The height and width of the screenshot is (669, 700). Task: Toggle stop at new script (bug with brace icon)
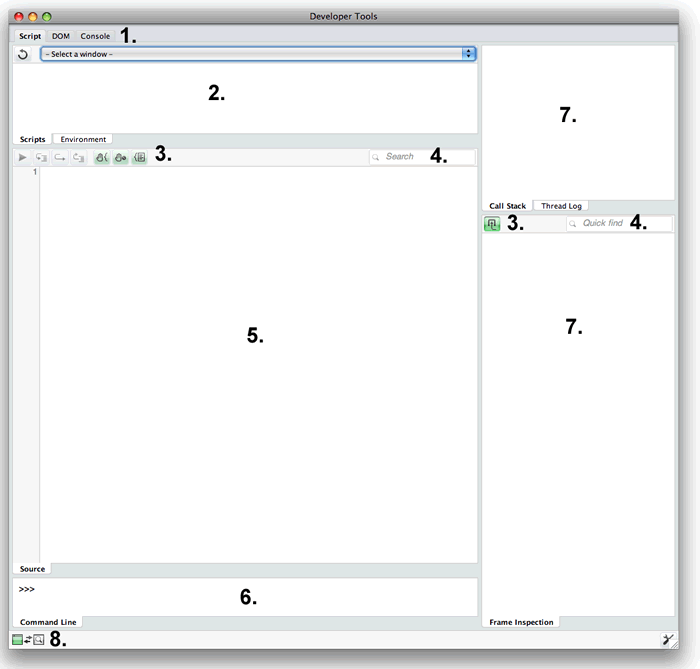click(102, 157)
